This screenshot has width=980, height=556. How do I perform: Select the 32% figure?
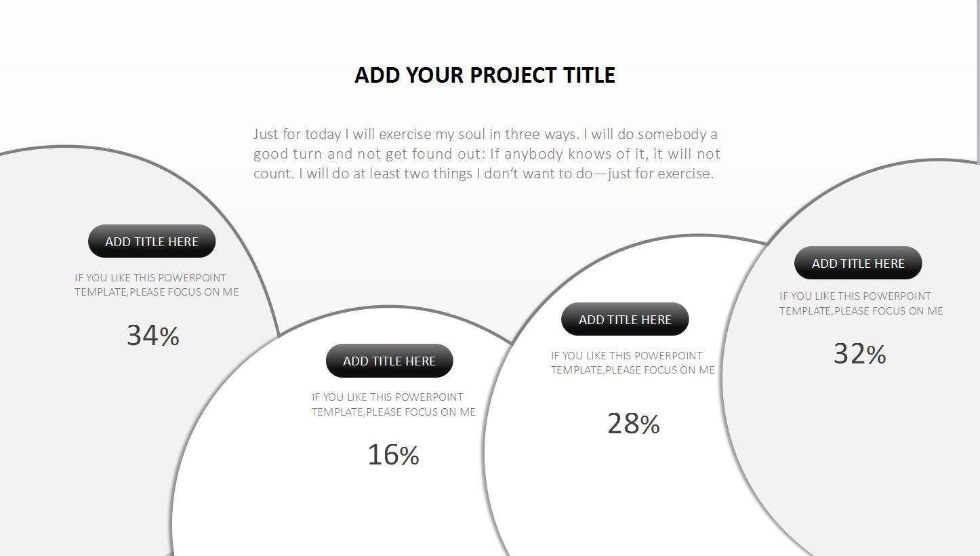[859, 354]
